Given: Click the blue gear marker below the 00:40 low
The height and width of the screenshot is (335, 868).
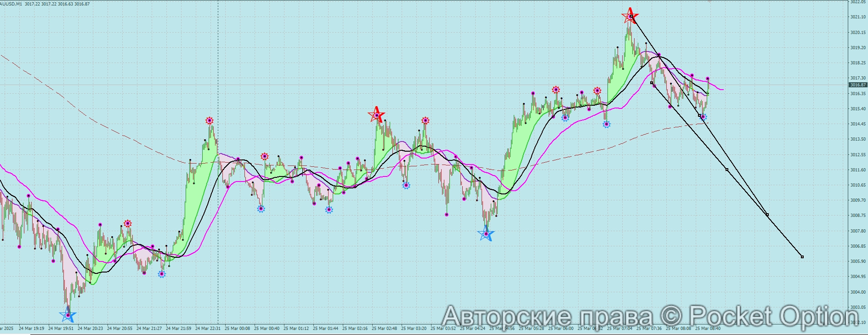Looking at the screenshot, I should click(x=261, y=209).
